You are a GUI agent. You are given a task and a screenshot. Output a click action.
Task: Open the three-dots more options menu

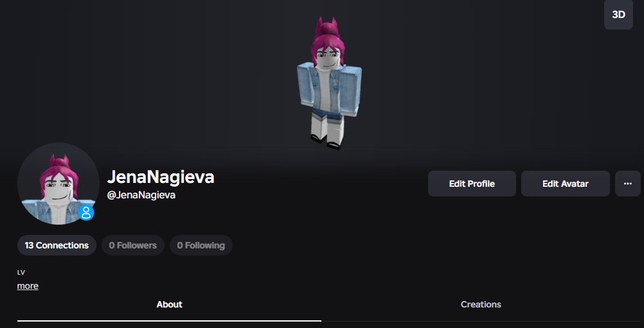pos(627,184)
